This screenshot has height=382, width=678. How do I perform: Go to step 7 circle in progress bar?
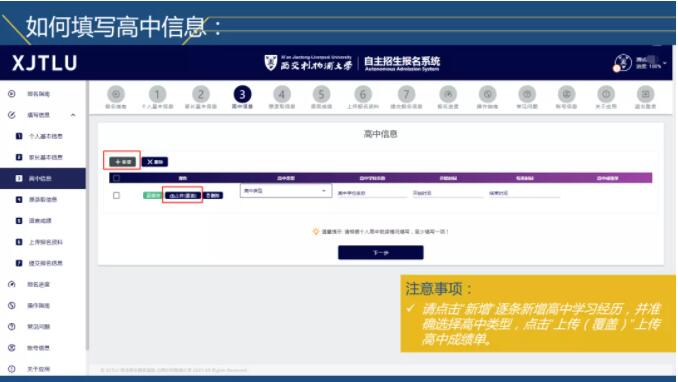(406, 94)
